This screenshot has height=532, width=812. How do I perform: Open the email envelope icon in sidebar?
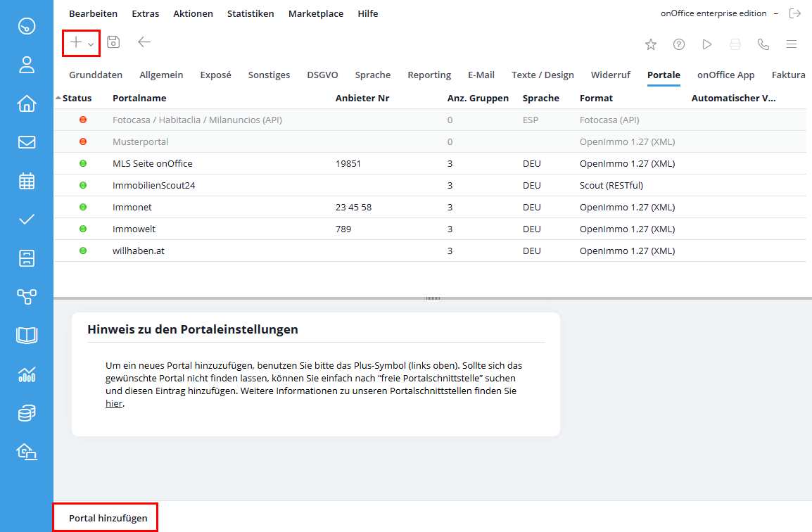click(x=27, y=142)
